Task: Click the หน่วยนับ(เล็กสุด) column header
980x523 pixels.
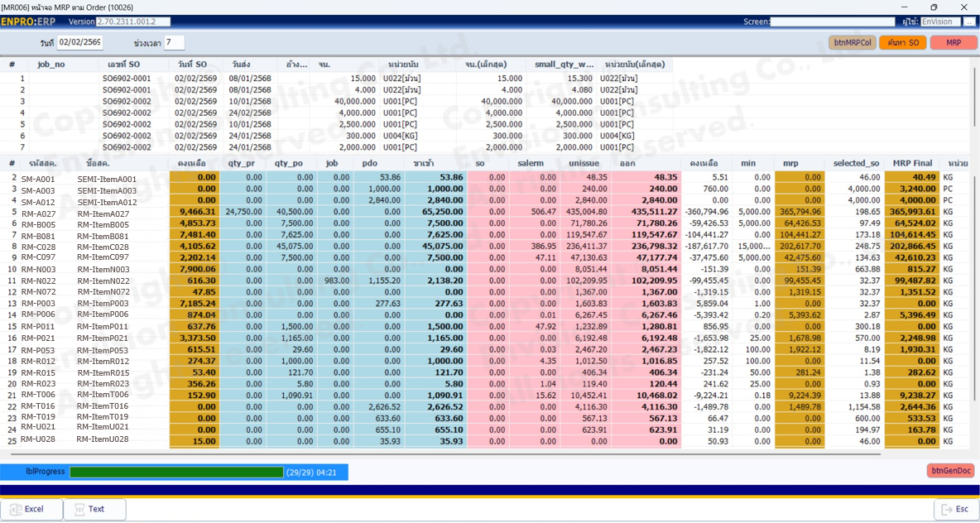Action: tap(634, 65)
